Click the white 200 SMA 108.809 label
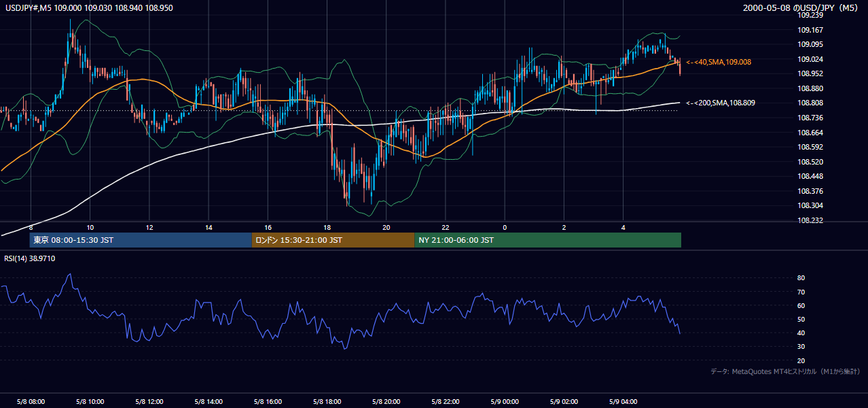 coord(721,103)
